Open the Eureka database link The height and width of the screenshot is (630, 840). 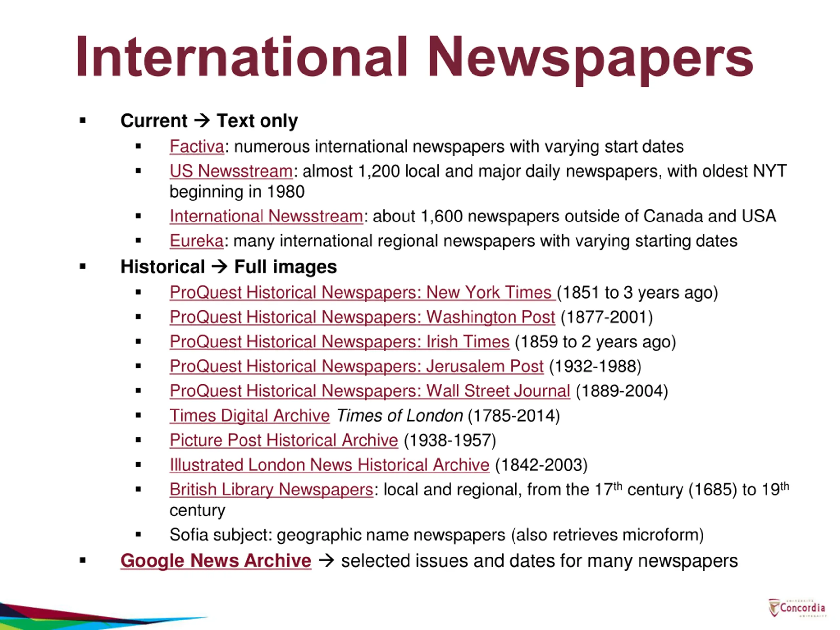pos(196,241)
